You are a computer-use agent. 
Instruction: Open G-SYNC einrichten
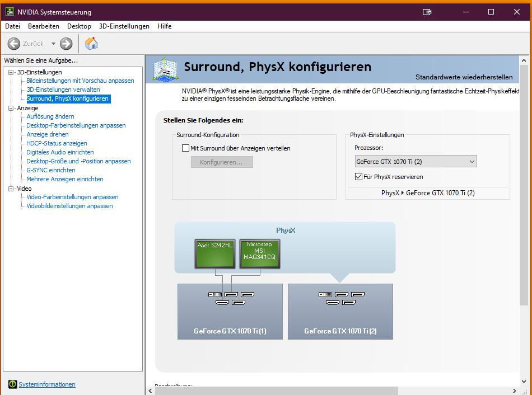(x=51, y=170)
